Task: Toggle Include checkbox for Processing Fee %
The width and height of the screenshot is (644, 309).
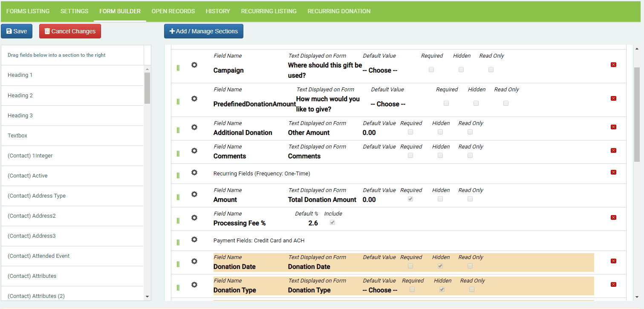Action: click(332, 222)
